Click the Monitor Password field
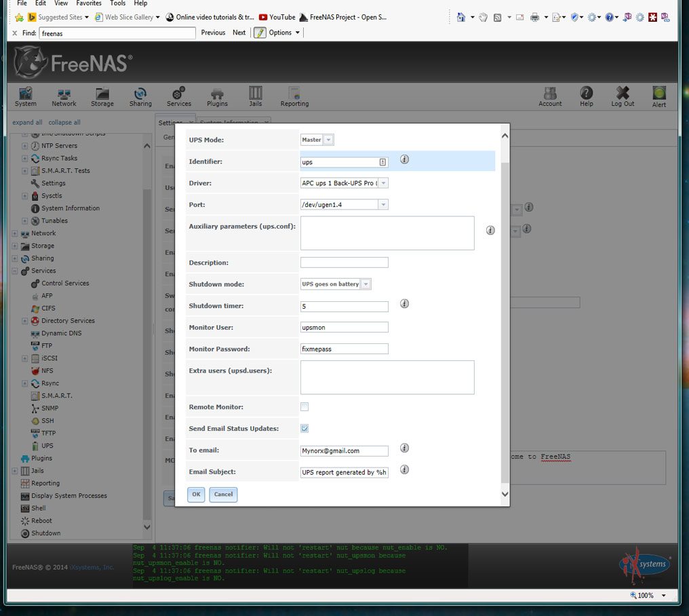The width and height of the screenshot is (689, 616). pos(344,349)
